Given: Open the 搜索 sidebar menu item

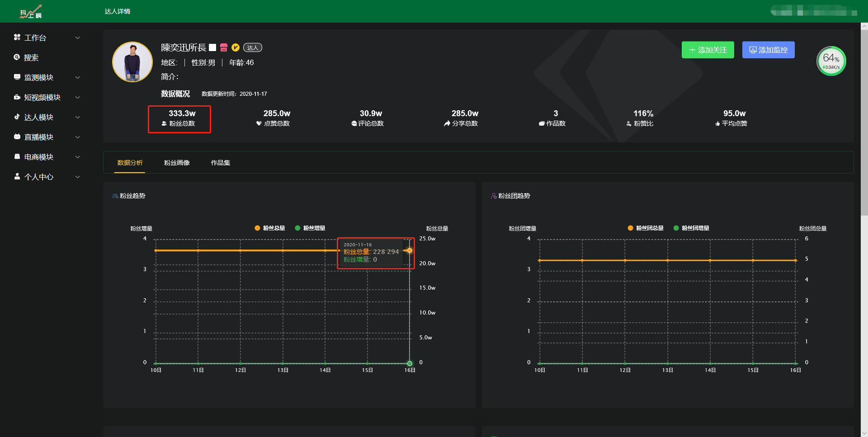Looking at the screenshot, I should pos(47,57).
